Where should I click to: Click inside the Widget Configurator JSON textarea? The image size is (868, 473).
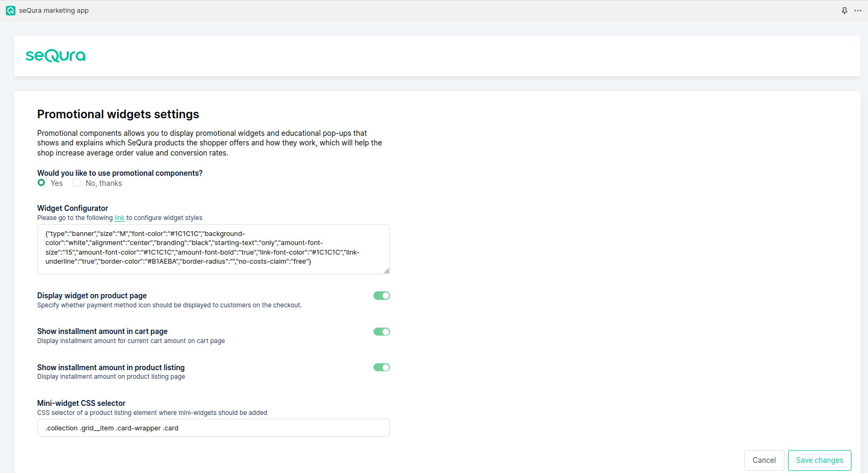coord(214,249)
